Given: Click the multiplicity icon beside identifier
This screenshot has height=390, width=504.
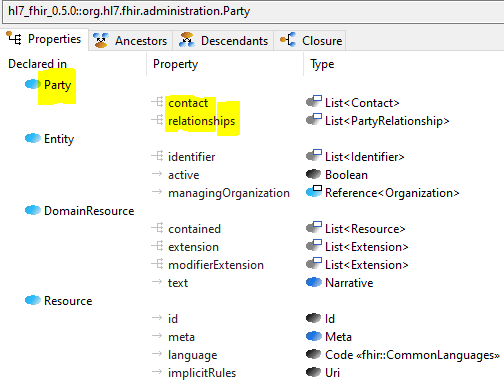Looking at the screenshot, I should [x=157, y=156].
